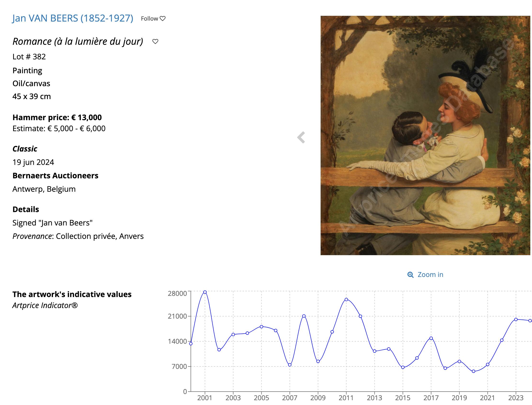The height and width of the screenshot is (405, 532).
Task: Click the 'Estimate: € 5,000 - € 6,000' text
Action: pos(59,129)
